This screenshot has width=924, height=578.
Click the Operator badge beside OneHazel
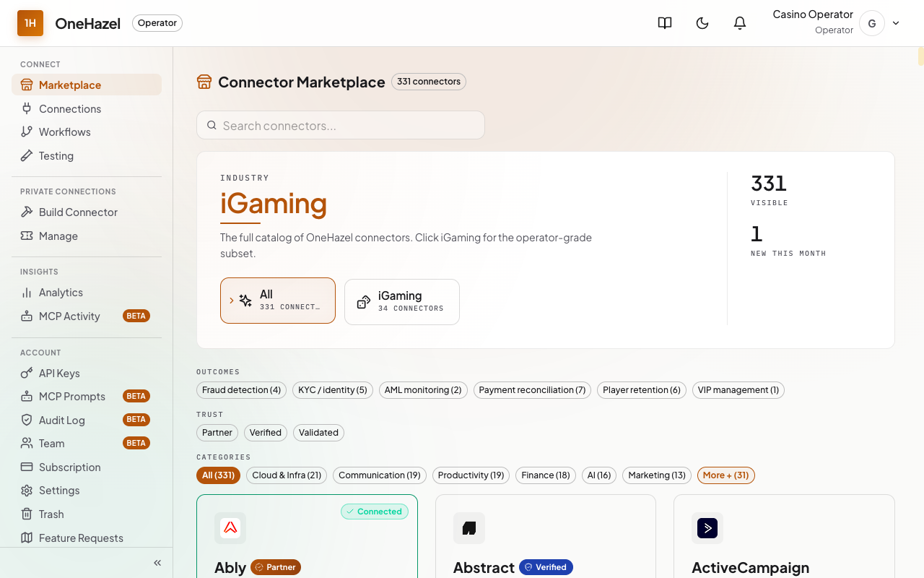[157, 23]
